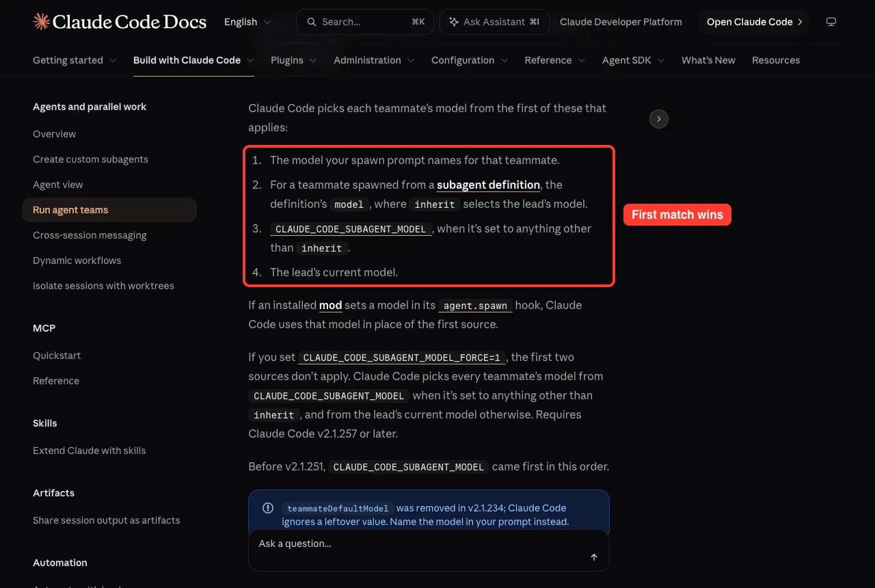The image size is (875, 588).
Task: Open the English language dropdown
Action: [247, 22]
